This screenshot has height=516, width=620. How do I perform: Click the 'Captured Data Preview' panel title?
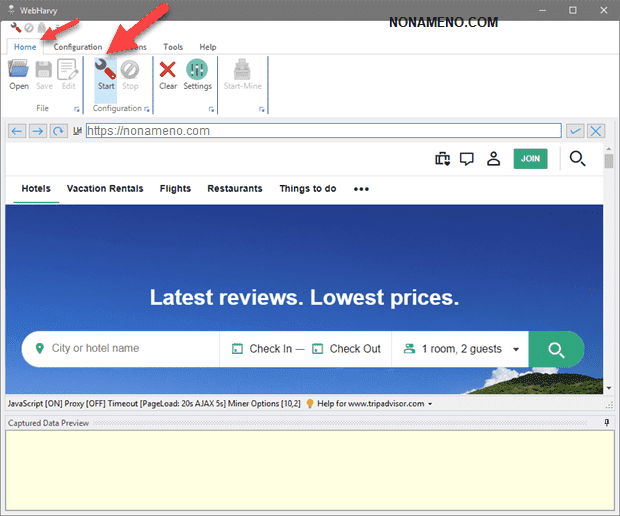(x=48, y=423)
